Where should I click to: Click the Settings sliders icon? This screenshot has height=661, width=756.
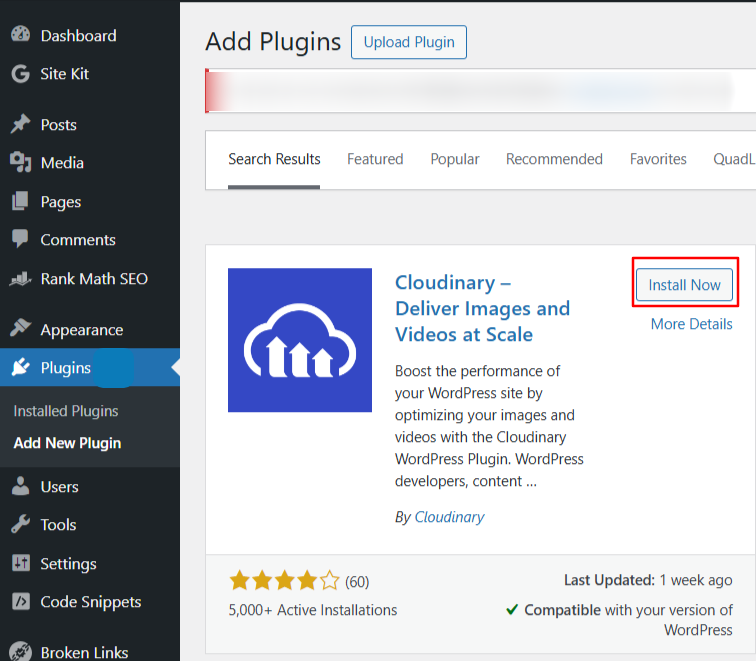point(21,563)
